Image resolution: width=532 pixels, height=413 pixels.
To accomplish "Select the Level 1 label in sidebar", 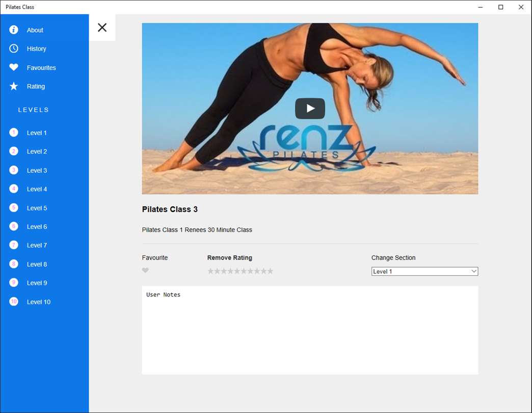I will 37,133.
